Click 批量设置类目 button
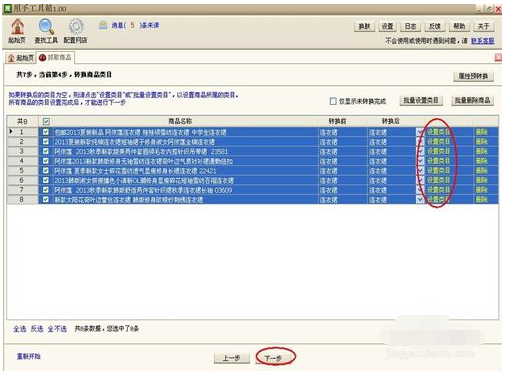 coord(421,100)
